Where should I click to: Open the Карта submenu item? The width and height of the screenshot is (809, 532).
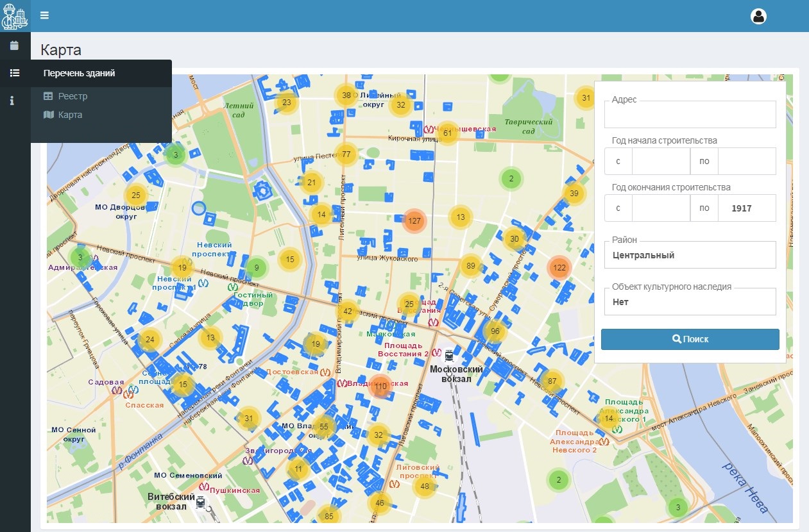[63, 115]
